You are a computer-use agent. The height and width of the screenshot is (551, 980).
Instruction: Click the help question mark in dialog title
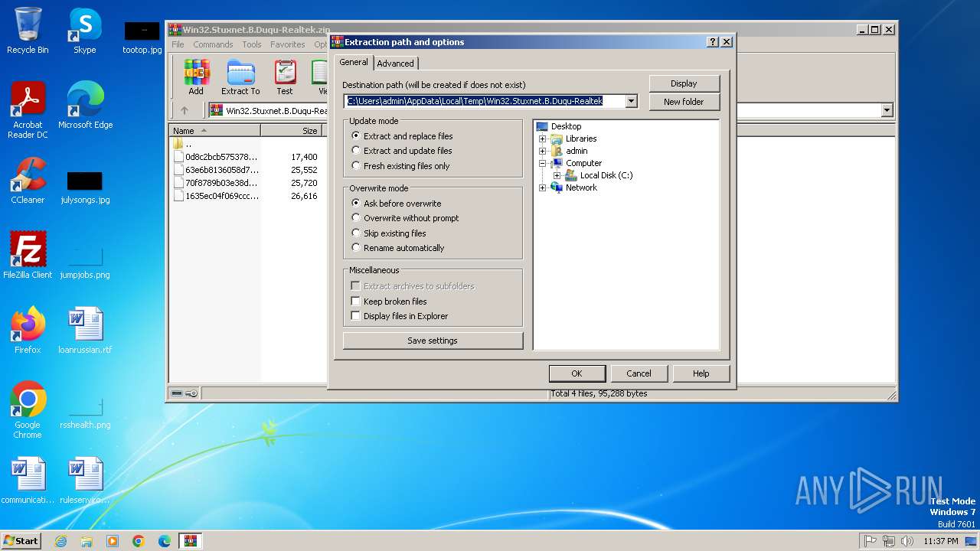[713, 42]
